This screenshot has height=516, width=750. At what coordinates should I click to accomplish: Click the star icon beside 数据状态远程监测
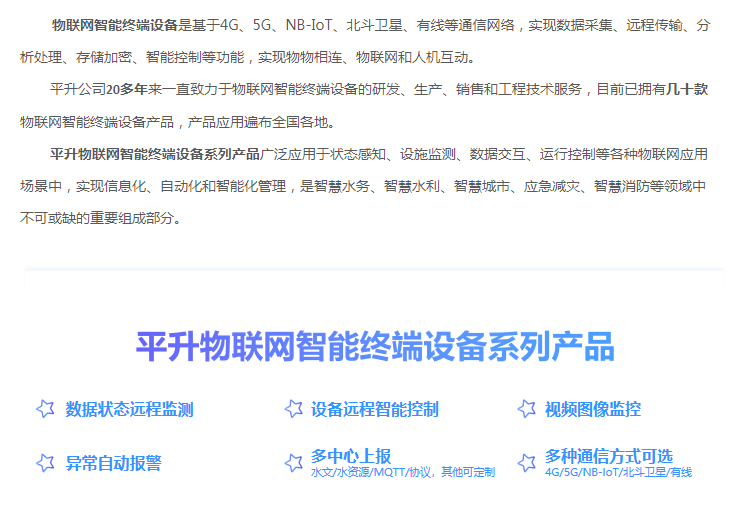point(45,409)
